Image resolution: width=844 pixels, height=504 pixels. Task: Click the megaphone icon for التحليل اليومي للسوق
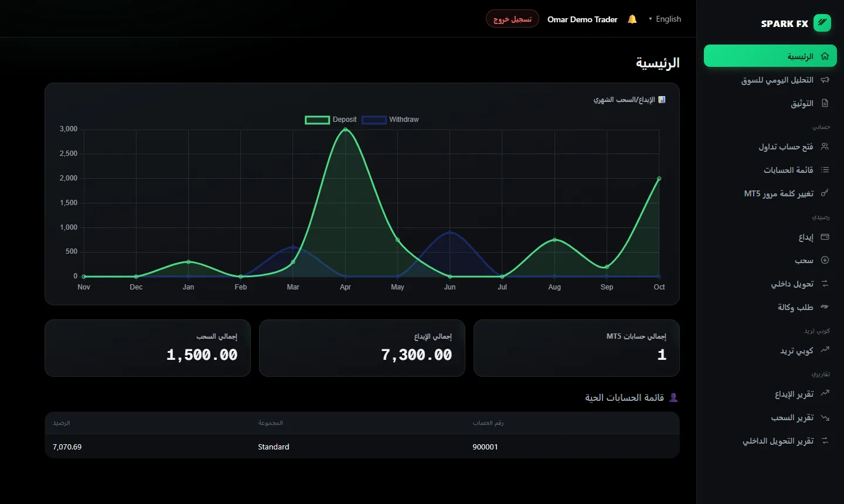[825, 80]
